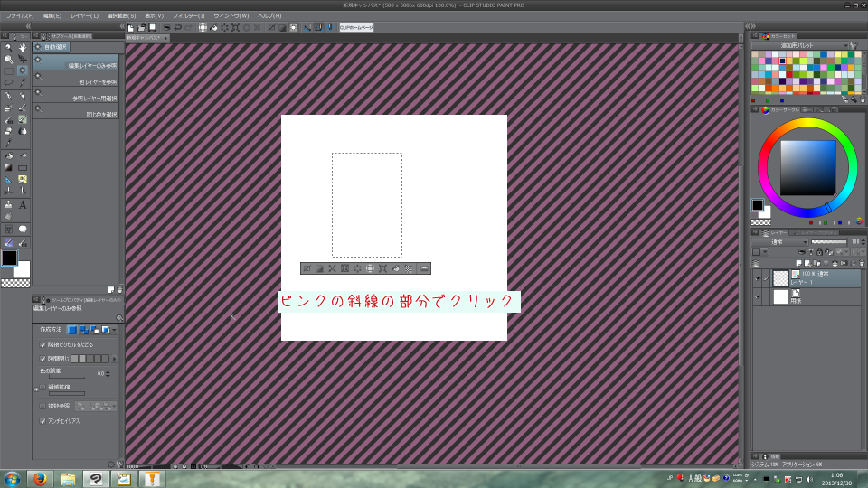Click the Lock Layer padlock icon

point(819,252)
